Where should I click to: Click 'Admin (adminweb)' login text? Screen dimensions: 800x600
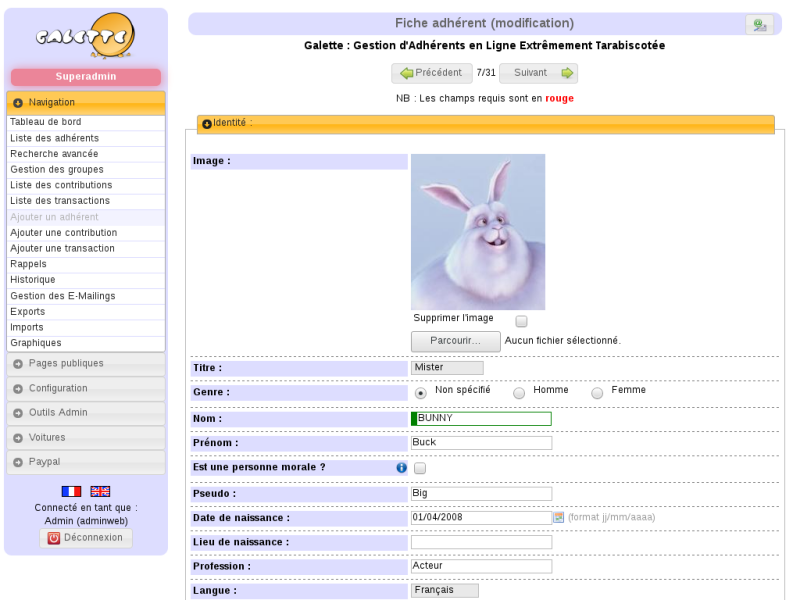[x=86, y=521]
